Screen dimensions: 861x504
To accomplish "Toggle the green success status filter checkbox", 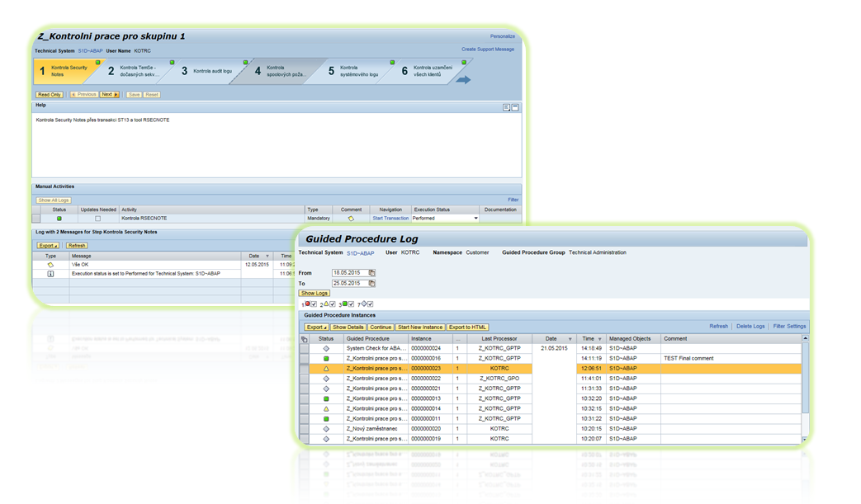I will tap(351, 304).
